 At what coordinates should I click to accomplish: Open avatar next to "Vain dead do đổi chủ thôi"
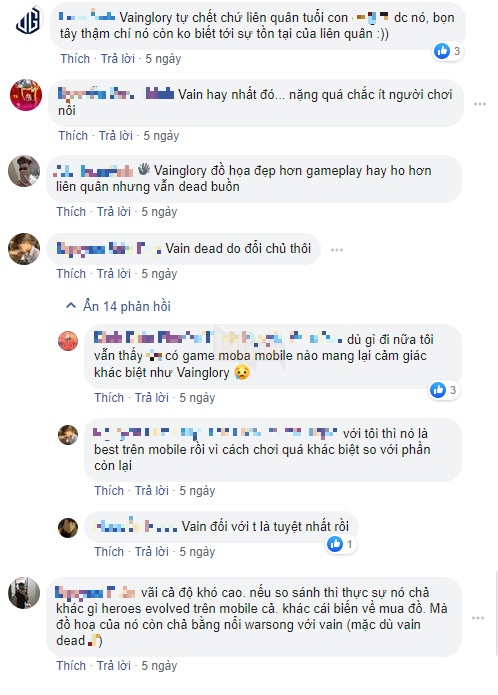click(24, 249)
